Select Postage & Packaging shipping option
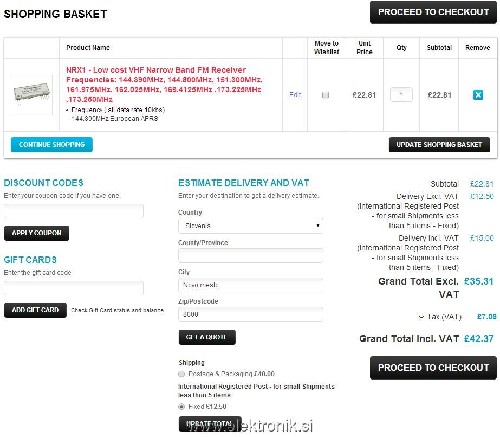 tap(181, 374)
